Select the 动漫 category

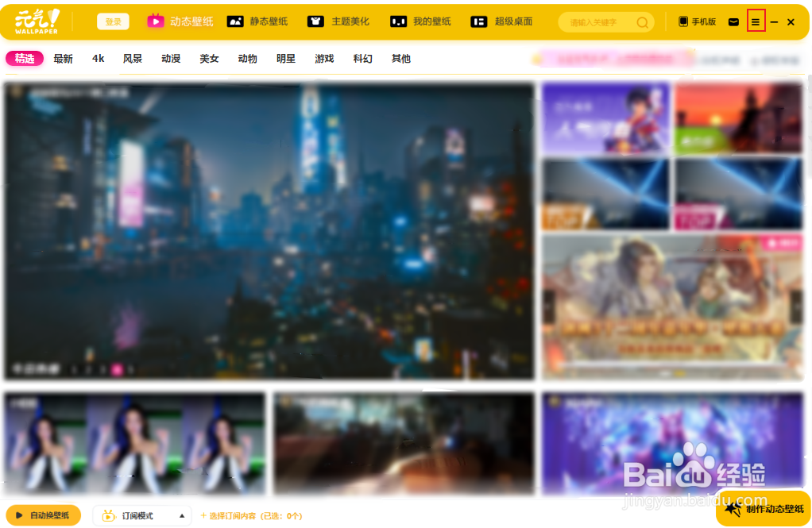(x=171, y=59)
